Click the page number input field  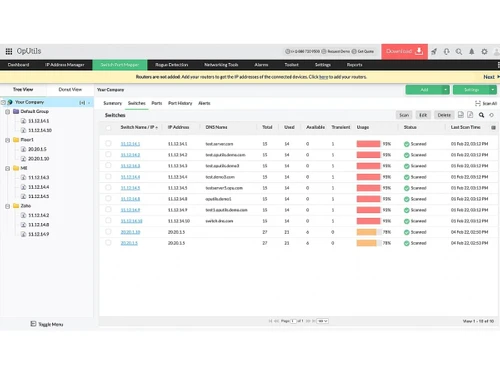293,321
